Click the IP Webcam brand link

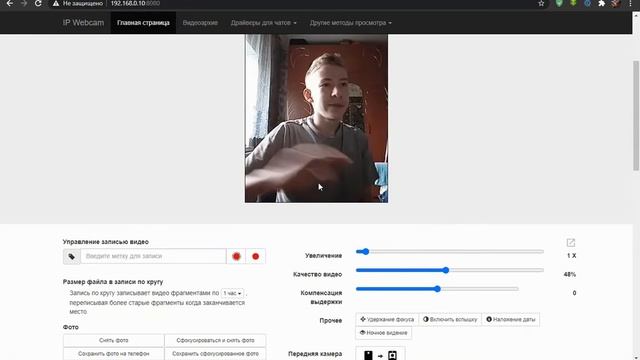[83, 23]
